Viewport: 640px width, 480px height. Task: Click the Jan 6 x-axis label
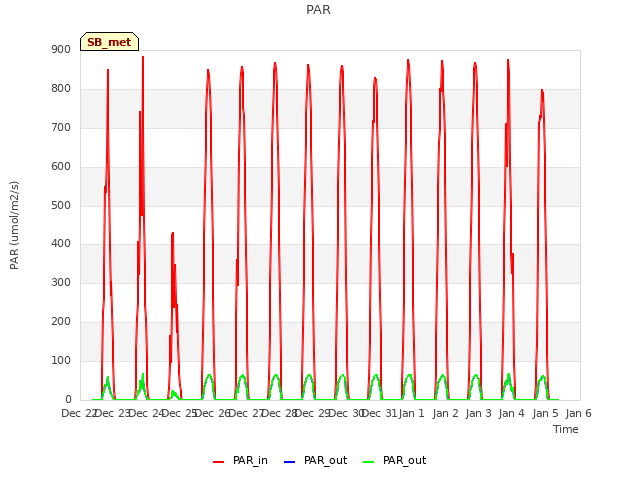578,414
